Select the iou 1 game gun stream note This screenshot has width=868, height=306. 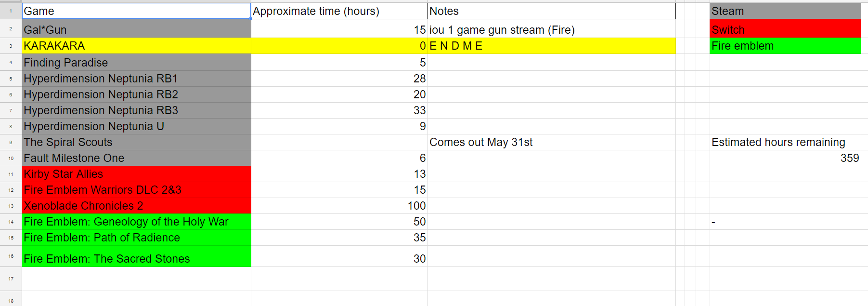tap(502, 30)
